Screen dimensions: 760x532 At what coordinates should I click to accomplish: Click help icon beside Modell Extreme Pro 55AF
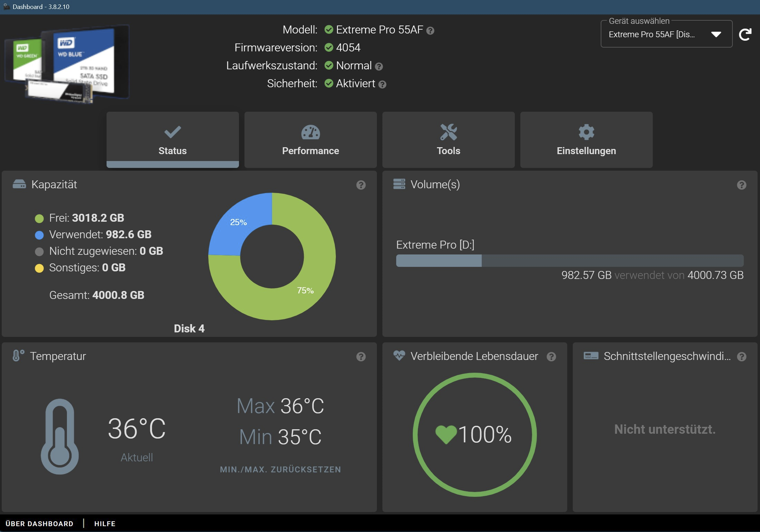430,31
